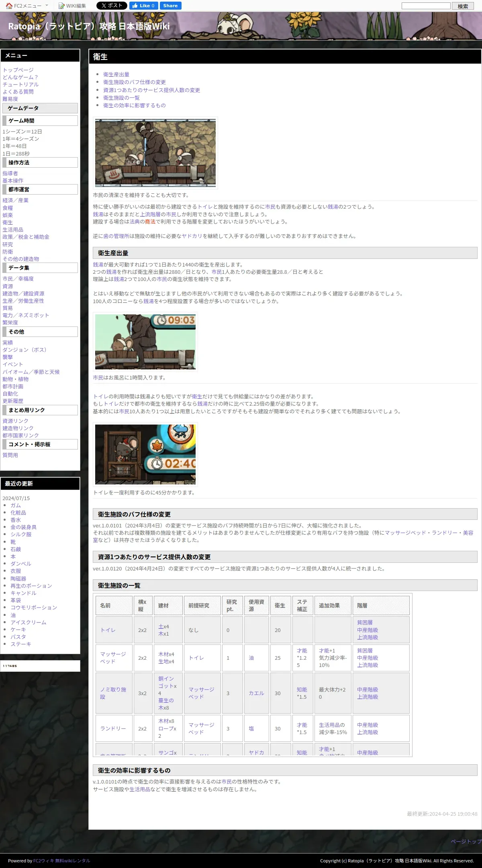Open 再生のポーション in recent updates
Screen dimensions: 482x868
coord(31,586)
